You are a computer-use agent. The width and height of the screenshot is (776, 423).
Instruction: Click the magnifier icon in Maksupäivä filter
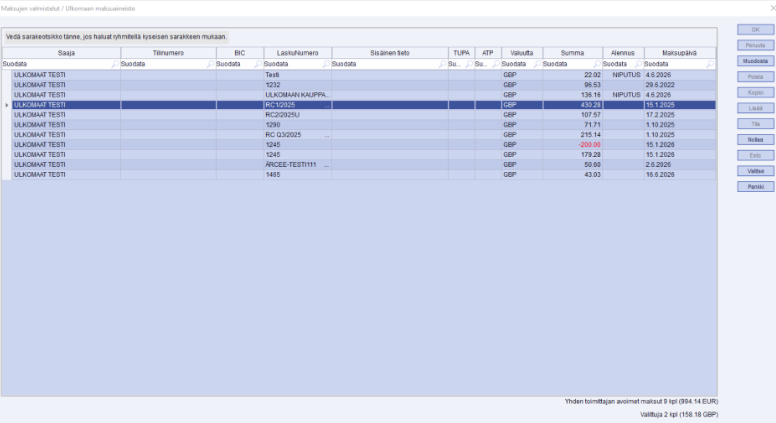[x=710, y=64]
